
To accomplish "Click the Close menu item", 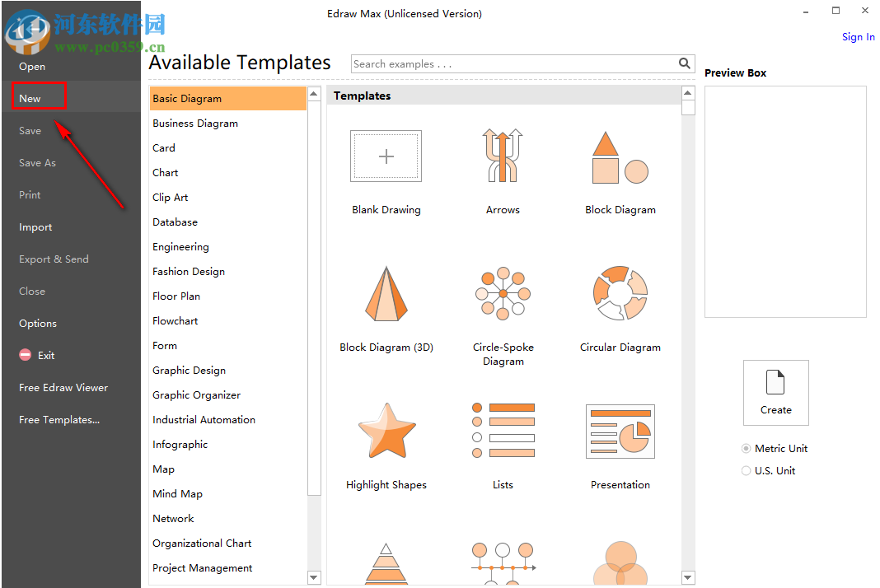I will point(32,292).
